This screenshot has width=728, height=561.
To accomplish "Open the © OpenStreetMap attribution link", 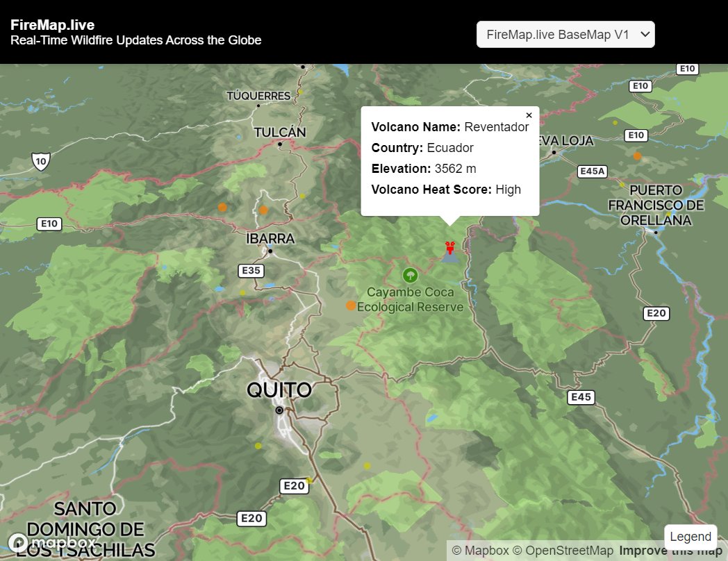I will (563, 551).
